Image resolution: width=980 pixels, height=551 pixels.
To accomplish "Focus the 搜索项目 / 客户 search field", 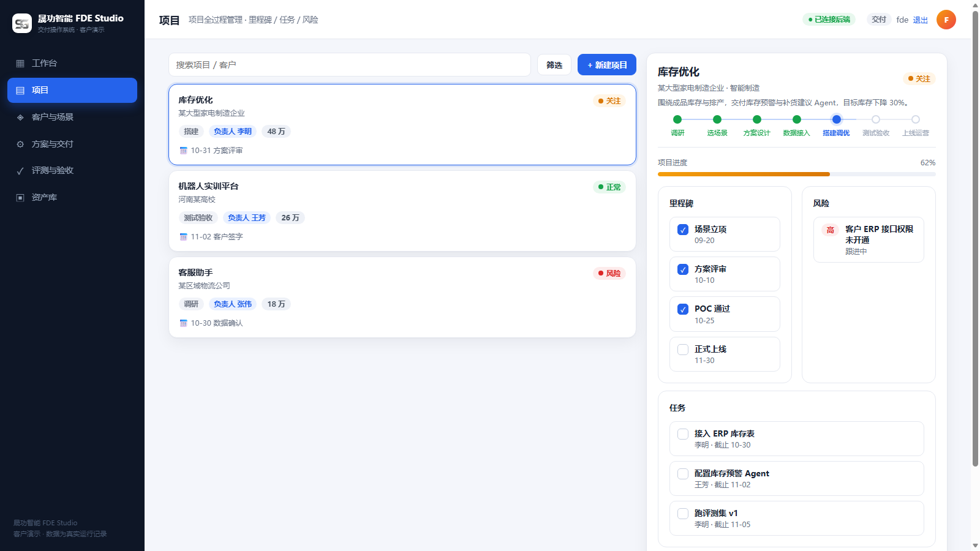I will pyautogui.click(x=350, y=65).
